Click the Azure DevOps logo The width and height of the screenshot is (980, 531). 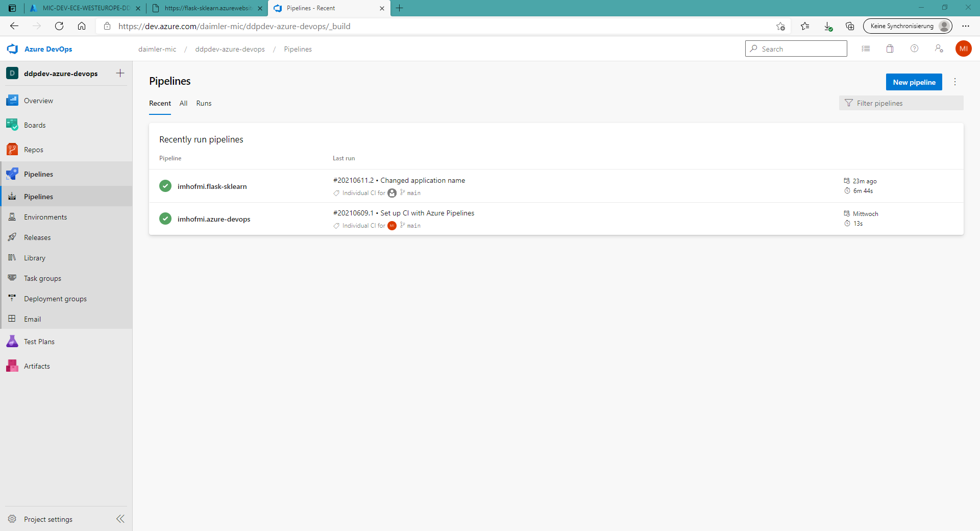tap(12, 49)
